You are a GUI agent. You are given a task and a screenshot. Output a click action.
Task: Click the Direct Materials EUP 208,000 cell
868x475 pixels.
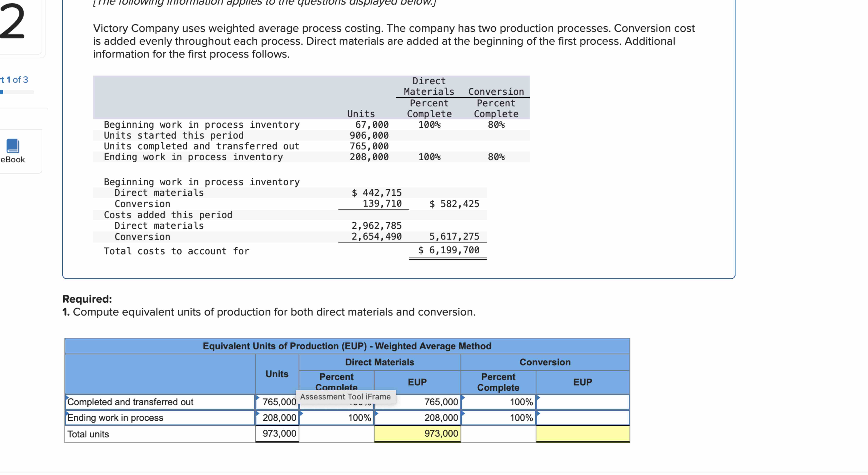click(418, 418)
